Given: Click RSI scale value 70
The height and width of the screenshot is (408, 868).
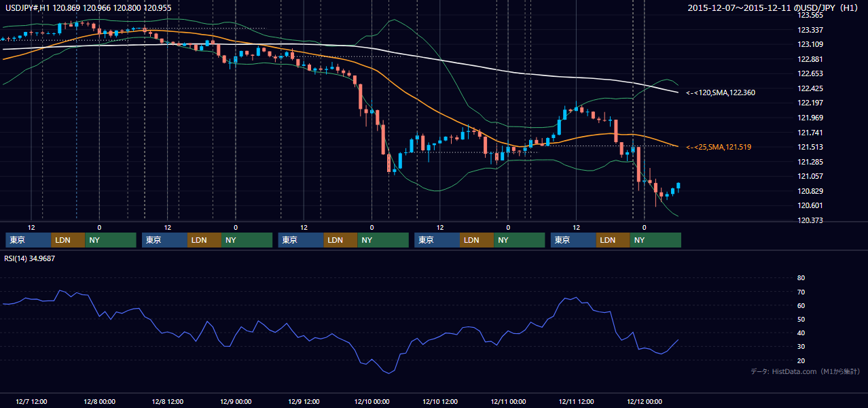Looking at the screenshot, I should (801, 292).
